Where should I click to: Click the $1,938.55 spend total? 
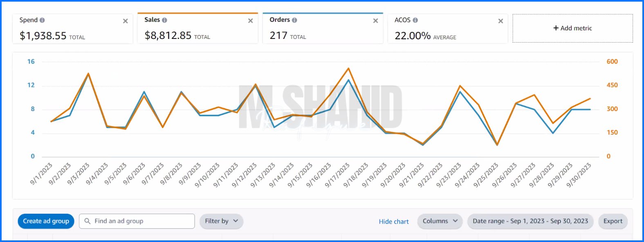pyautogui.click(x=43, y=36)
